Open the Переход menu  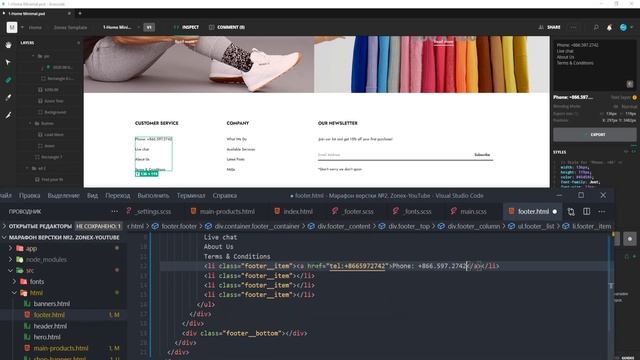(118, 196)
